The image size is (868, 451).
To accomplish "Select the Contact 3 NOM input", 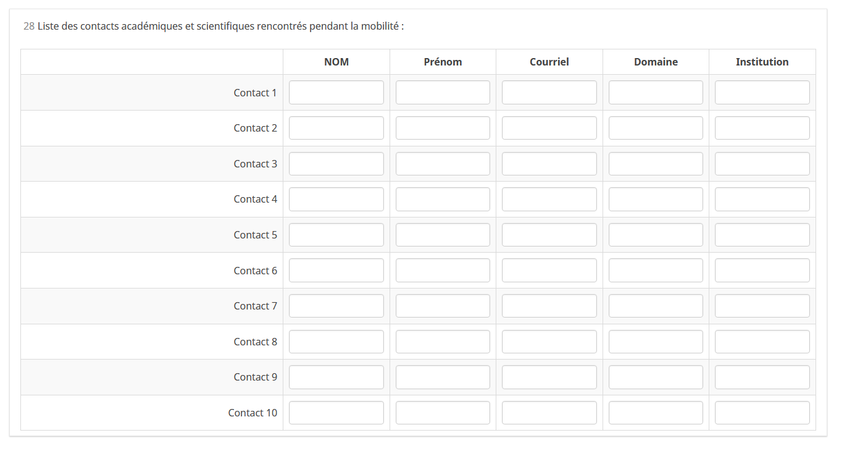I will (336, 164).
